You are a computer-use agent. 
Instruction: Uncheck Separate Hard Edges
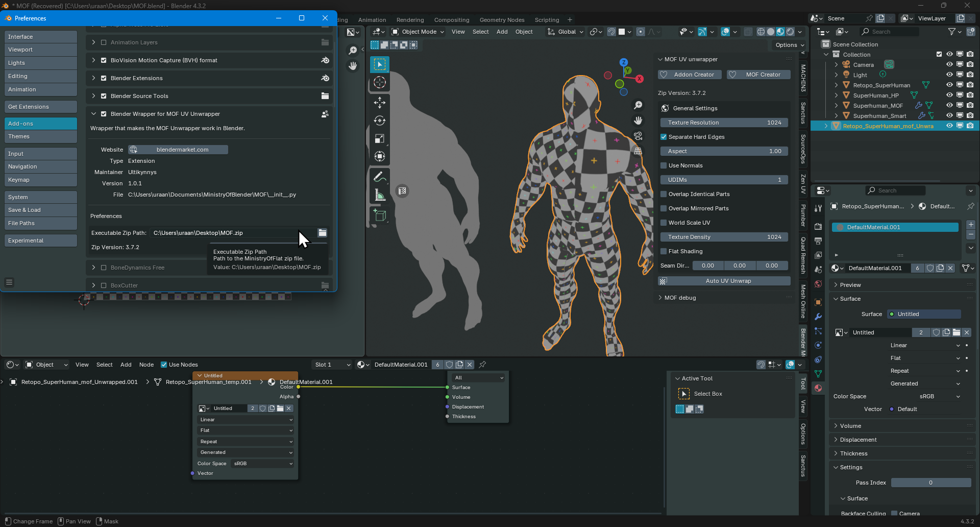pyautogui.click(x=664, y=137)
